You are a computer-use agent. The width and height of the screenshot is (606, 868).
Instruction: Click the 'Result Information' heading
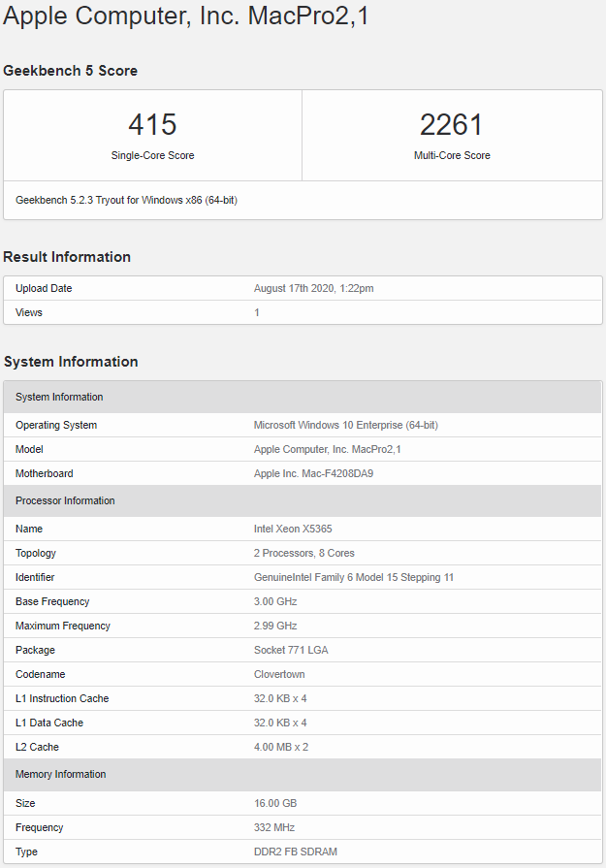pos(67,257)
